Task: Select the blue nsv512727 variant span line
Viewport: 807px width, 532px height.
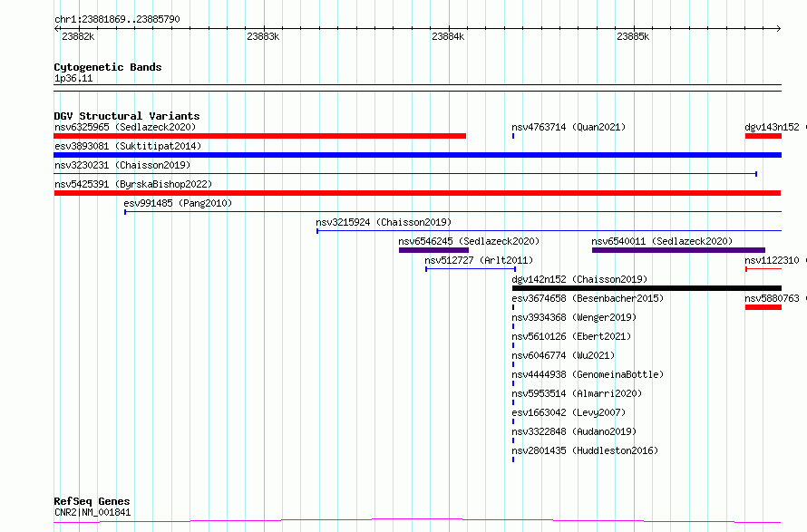Action: click(471, 269)
